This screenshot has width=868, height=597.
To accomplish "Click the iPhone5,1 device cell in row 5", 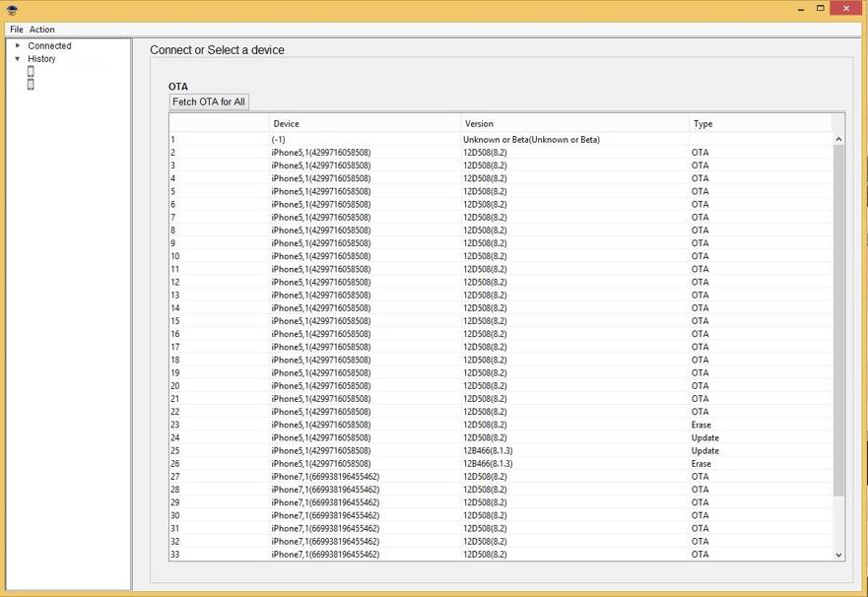I will pos(321,191).
